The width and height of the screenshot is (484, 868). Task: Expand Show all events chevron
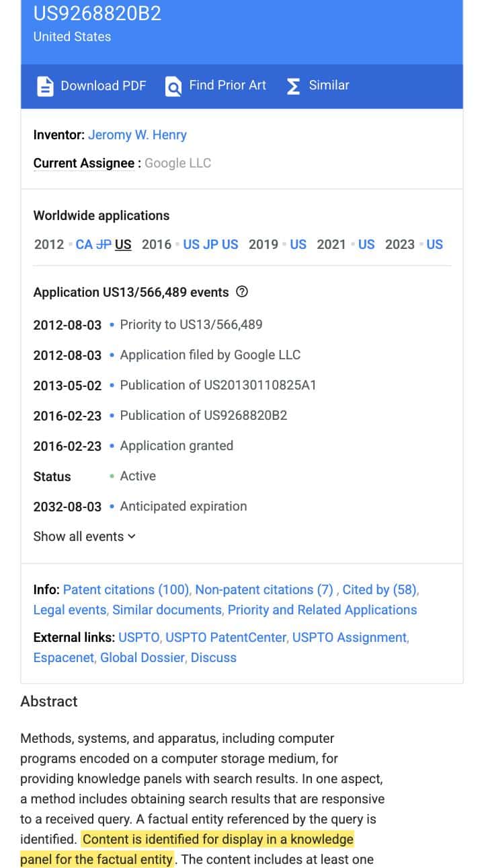click(132, 536)
